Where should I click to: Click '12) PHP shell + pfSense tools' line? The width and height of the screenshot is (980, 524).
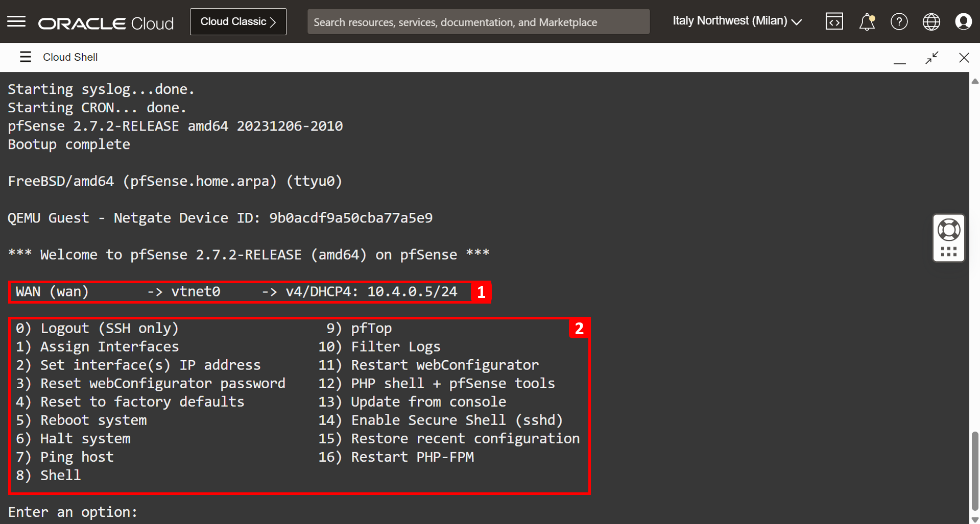pyautogui.click(x=437, y=383)
